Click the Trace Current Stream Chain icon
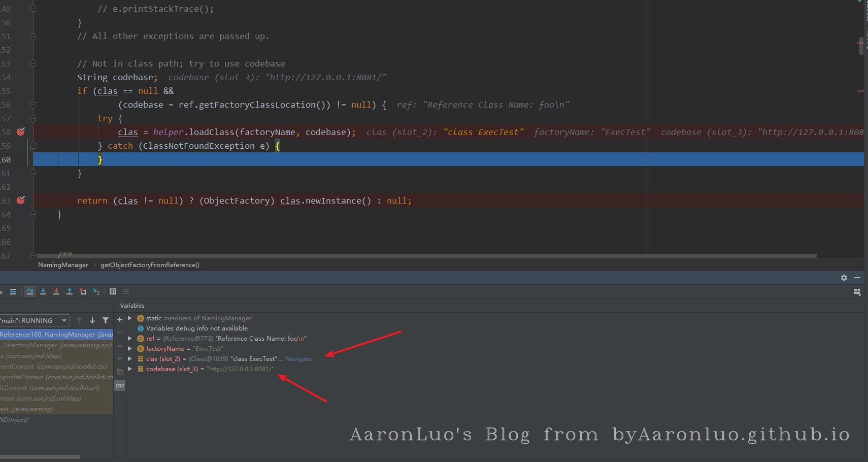 click(126, 291)
